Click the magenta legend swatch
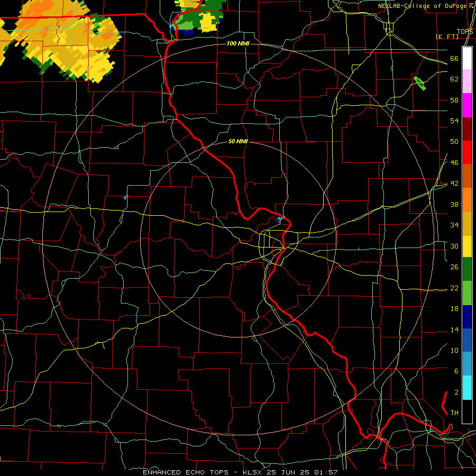476x476 pixels. 467,105
